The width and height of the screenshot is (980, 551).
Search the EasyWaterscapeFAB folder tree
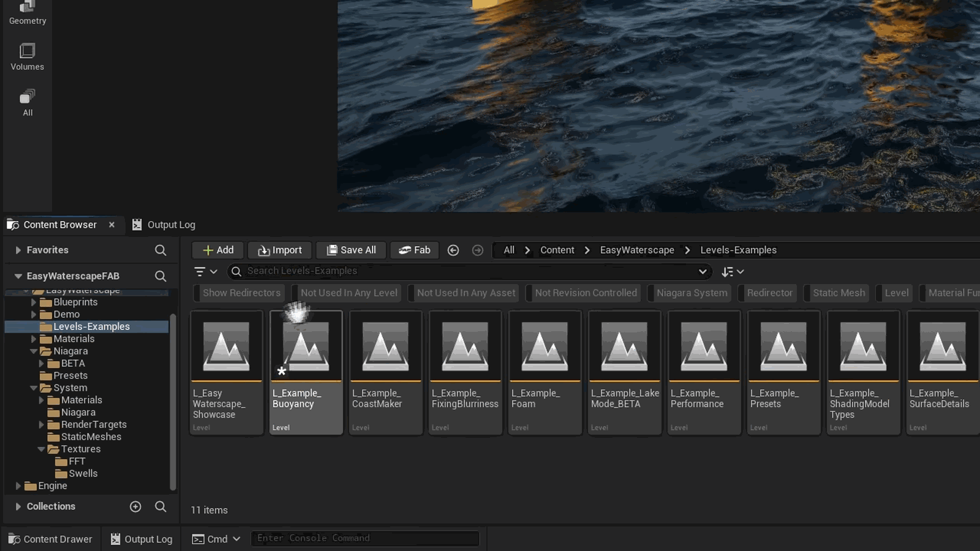(x=160, y=276)
